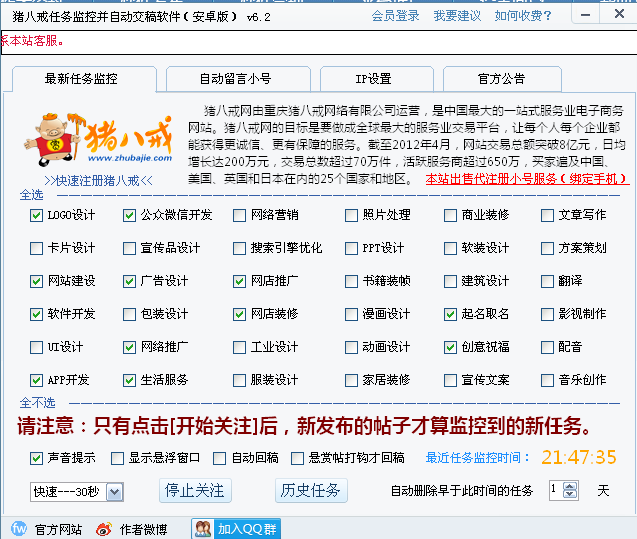This screenshot has height=539, width=637.
Task: Enable the 悬赏帖打钩才回稿 checkbox
Action: [297, 459]
